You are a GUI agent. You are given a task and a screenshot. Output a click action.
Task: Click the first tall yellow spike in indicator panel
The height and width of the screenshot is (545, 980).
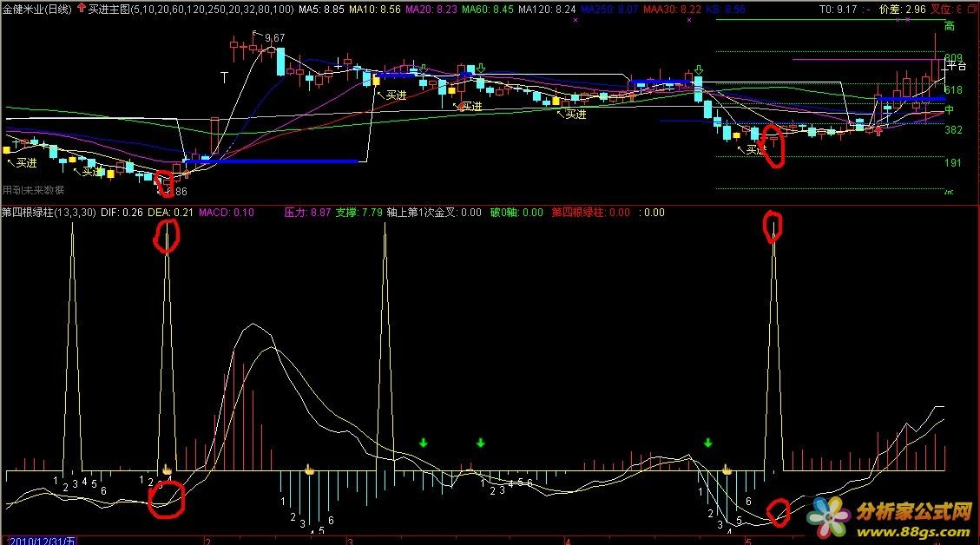click(x=73, y=347)
